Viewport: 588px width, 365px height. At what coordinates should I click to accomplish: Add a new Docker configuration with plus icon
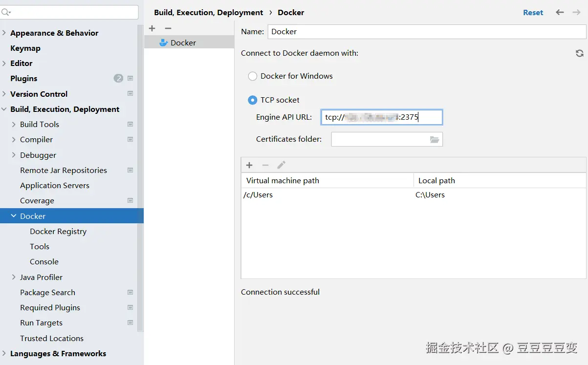click(x=152, y=28)
